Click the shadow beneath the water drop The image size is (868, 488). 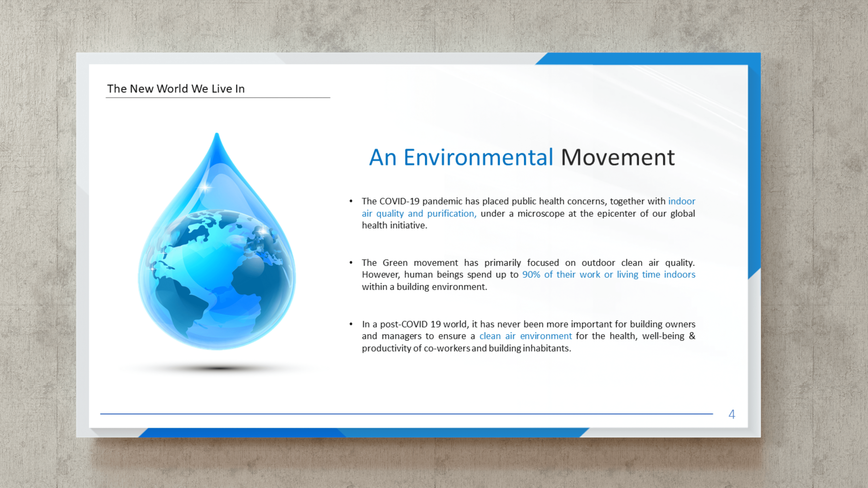(218, 368)
